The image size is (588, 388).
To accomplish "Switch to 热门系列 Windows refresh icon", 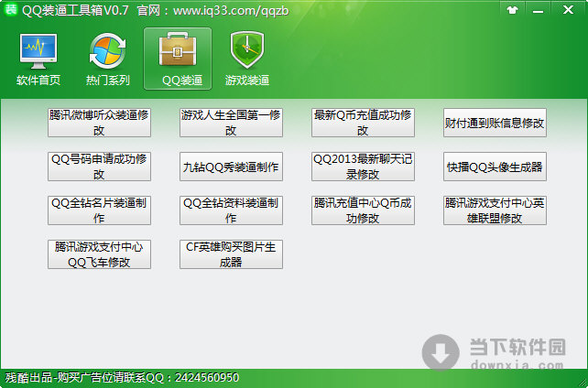I will click(108, 51).
